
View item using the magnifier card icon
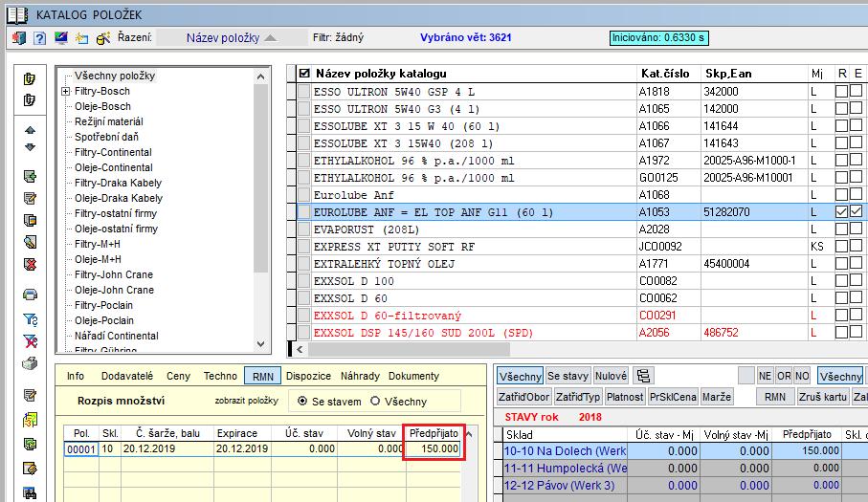coord(30,242)
